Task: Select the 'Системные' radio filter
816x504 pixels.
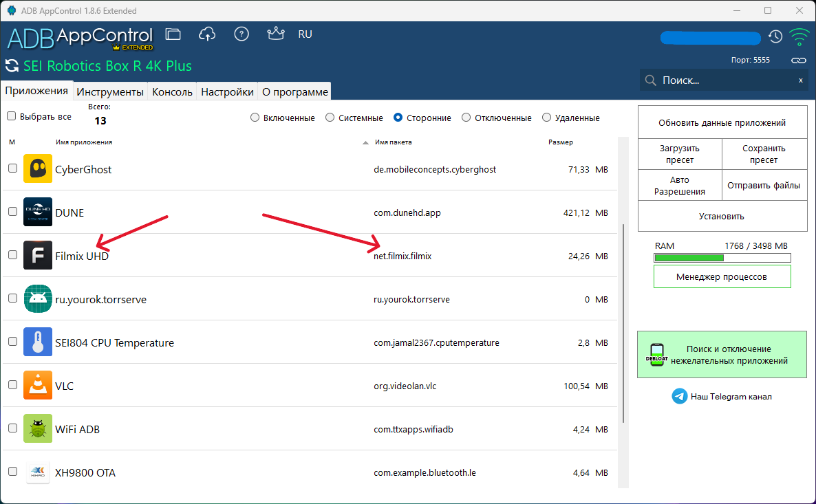Action: coord(330,118)
